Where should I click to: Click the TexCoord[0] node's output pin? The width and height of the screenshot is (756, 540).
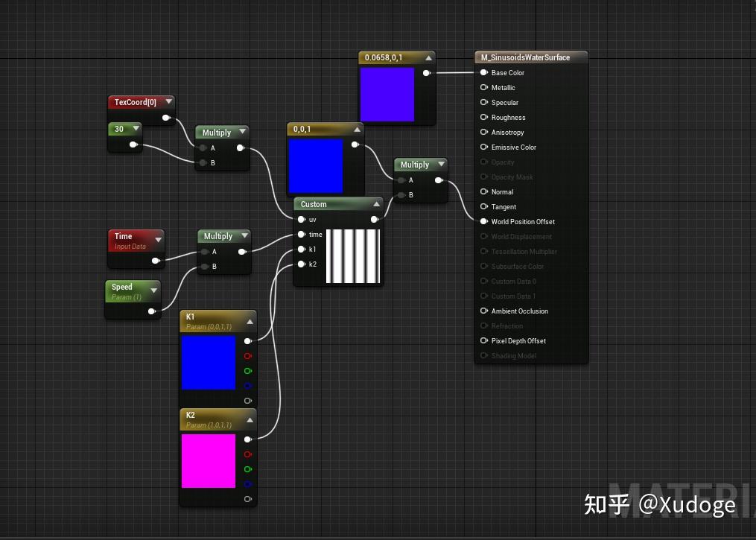[x=167, y=117]
